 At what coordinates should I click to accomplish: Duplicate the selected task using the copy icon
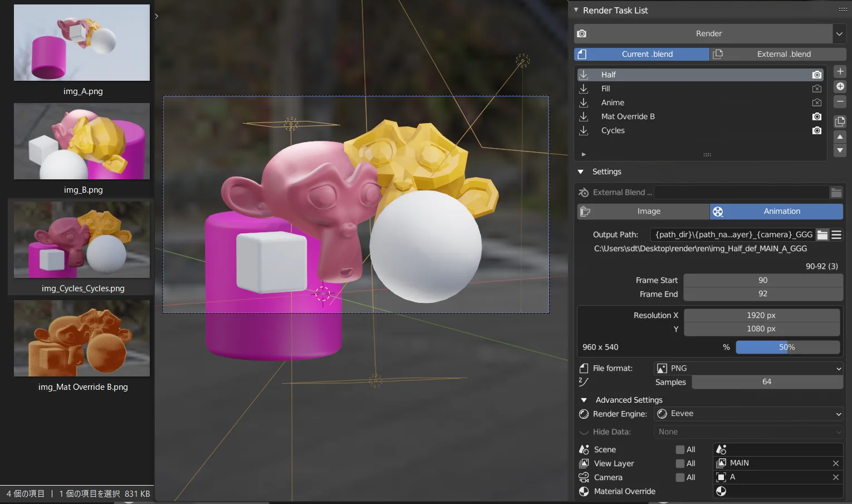click(840, 121)
